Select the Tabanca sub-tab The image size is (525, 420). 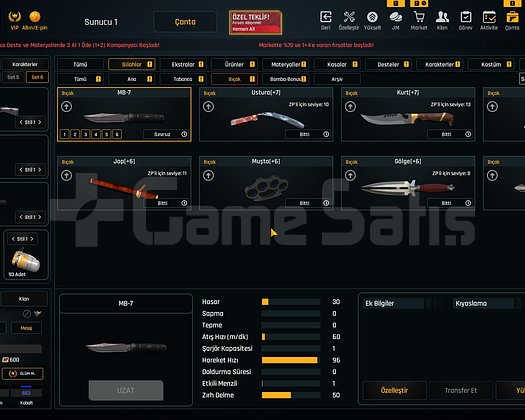(x=183, y=79)
